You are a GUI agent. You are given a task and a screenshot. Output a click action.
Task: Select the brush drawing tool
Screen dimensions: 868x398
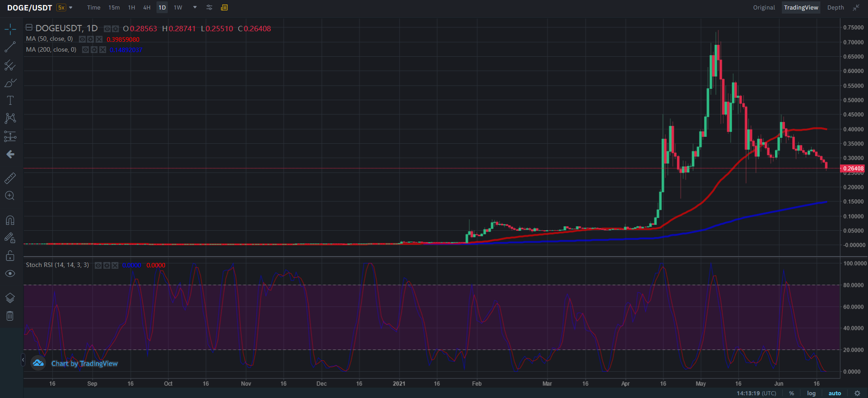(10, 83)
